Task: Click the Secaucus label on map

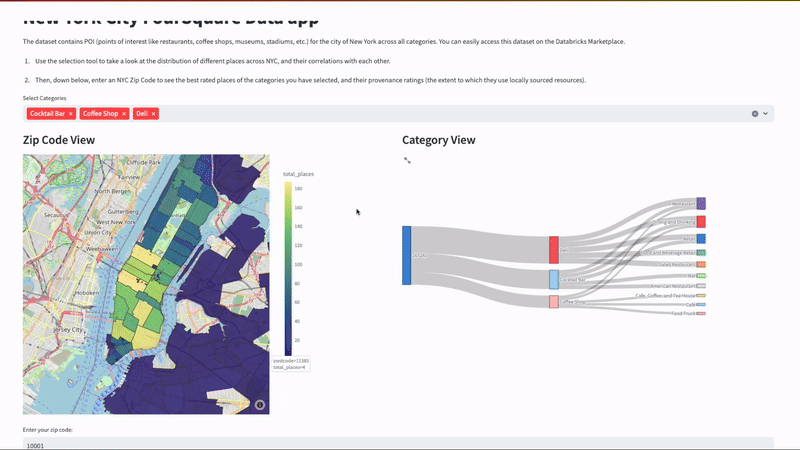Action: [56, 215]
